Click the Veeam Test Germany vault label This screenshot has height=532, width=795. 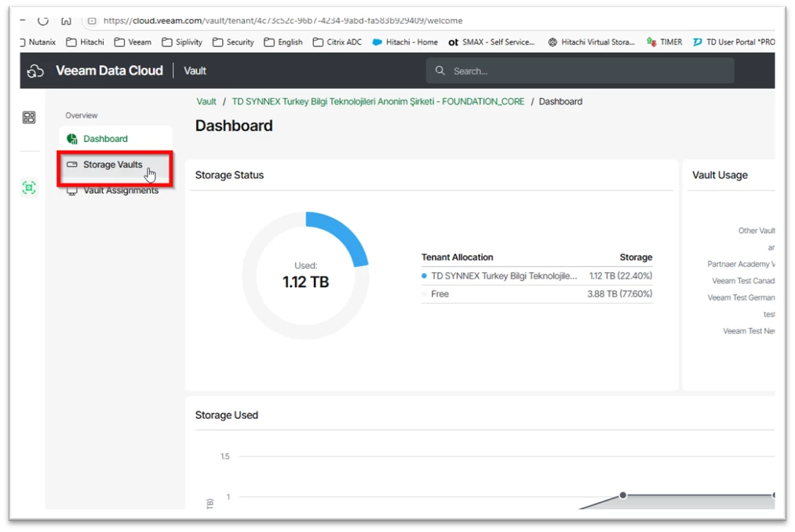click(742, 297)
